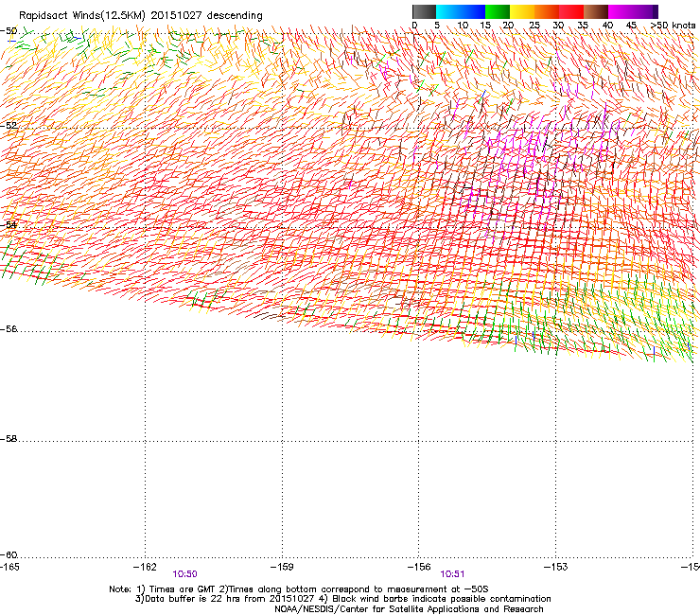The height and width of the screenshot is (615, 700).
Task: Click the orange 25-30 knots legend swatch
Action: pos(547,11)
